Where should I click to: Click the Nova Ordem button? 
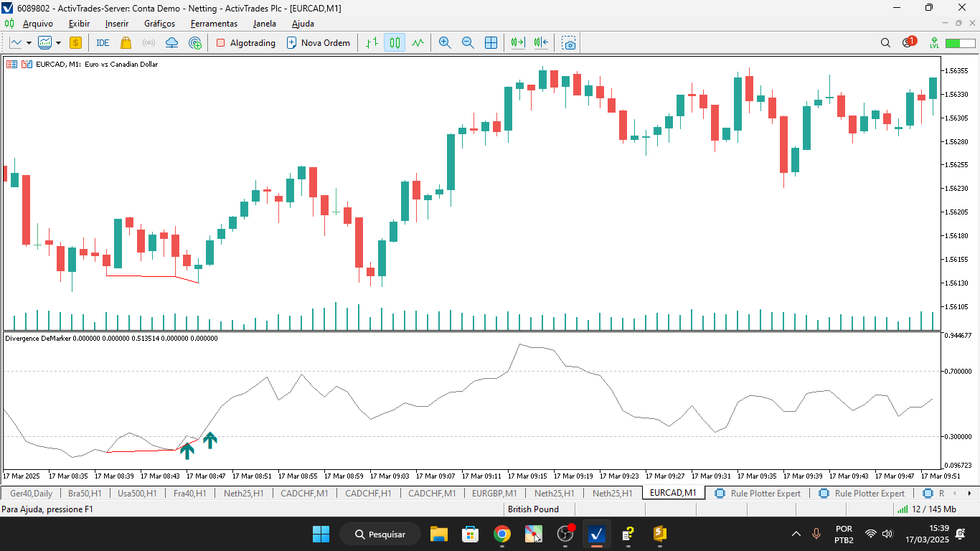(319, 42)
